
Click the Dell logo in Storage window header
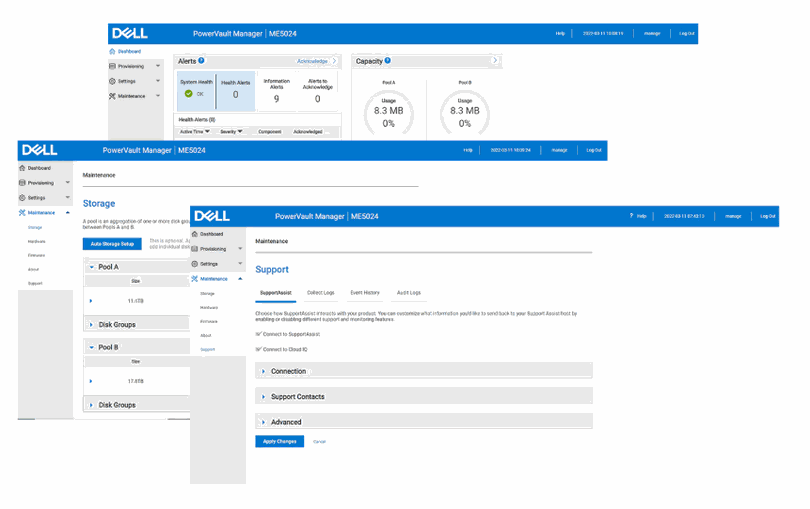pos(40,150)
